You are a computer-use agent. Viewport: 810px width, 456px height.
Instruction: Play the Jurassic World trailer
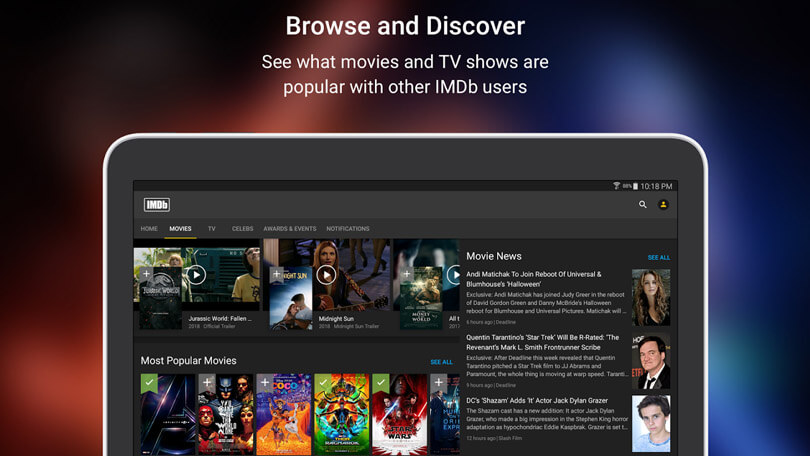(x=196, y=275)
